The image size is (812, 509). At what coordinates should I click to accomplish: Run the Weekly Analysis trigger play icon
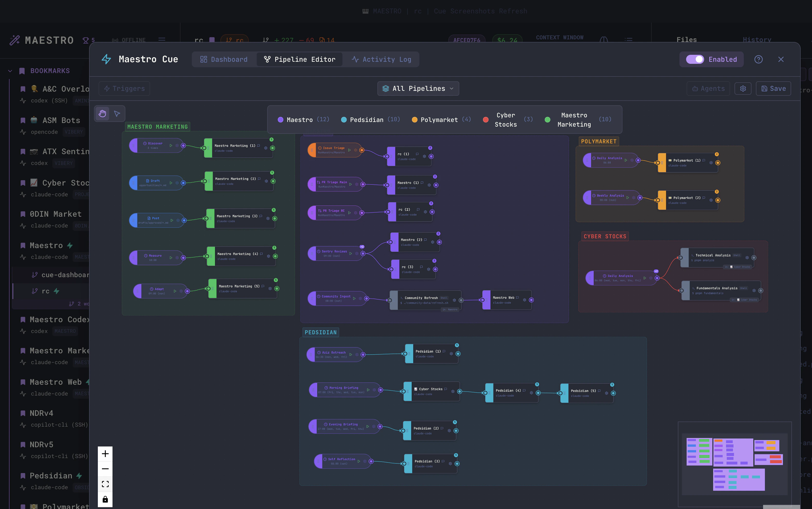pos(627,198)
